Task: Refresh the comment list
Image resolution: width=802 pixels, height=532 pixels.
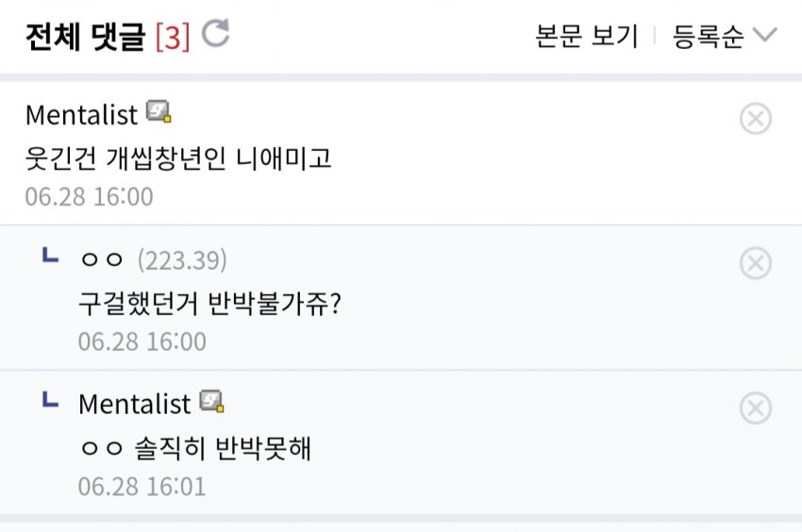Action: (216, 35)
